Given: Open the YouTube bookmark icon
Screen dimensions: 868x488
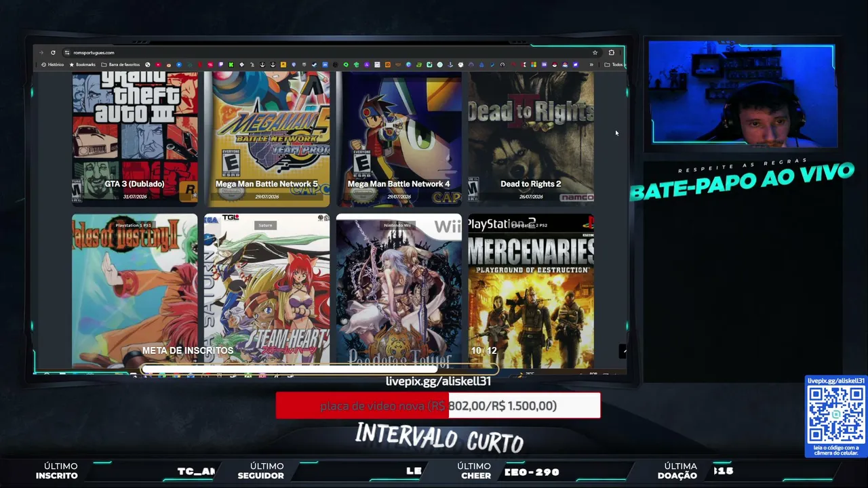Looking at the screenshot, I should coord(158,65).
